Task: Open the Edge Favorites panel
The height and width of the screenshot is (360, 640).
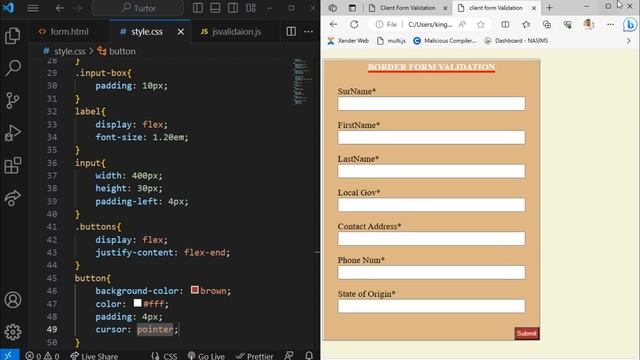Action: coord(526,24)
